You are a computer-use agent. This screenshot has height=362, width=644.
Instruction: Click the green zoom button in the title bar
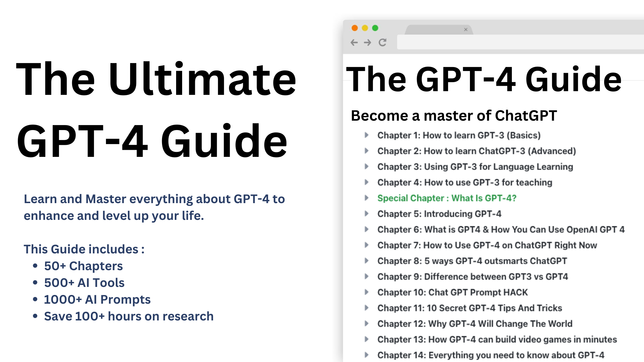pyautogui.click(x=375, y=28)
